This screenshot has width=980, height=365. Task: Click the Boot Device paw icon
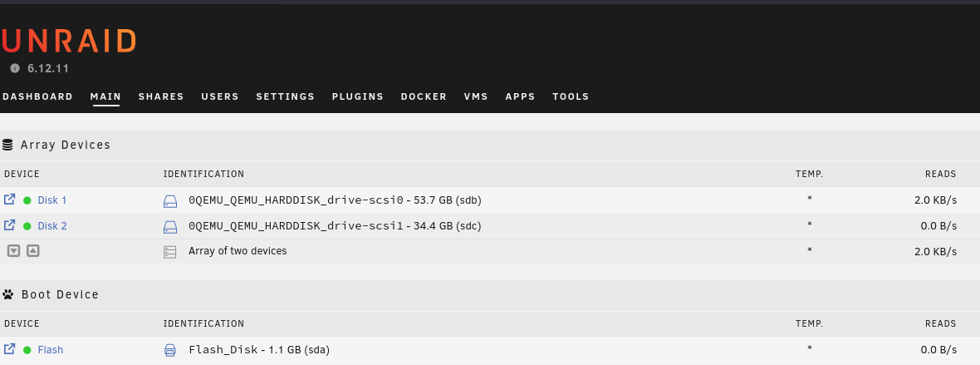pos(8,294)
